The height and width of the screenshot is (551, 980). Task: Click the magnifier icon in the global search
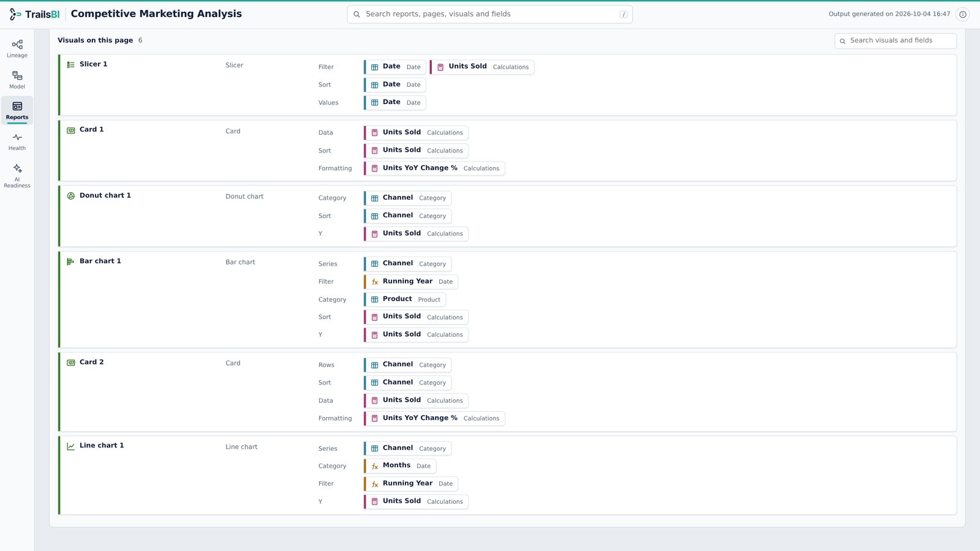[357, 14]
